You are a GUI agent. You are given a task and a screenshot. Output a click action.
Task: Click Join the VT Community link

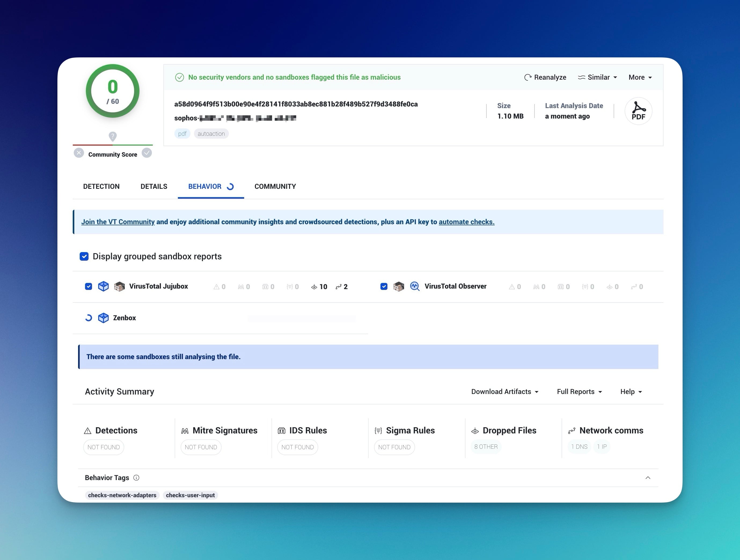point(118,222)
